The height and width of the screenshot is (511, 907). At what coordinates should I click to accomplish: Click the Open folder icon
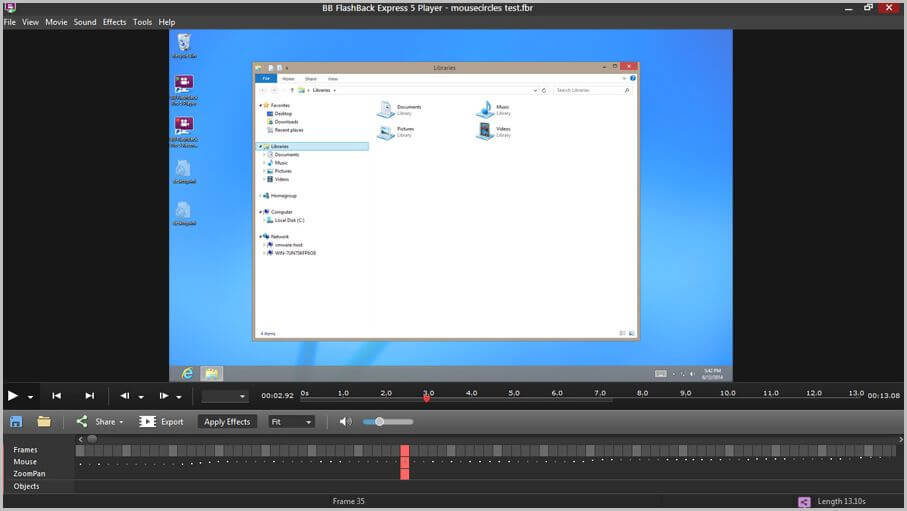tap(44, 422)
